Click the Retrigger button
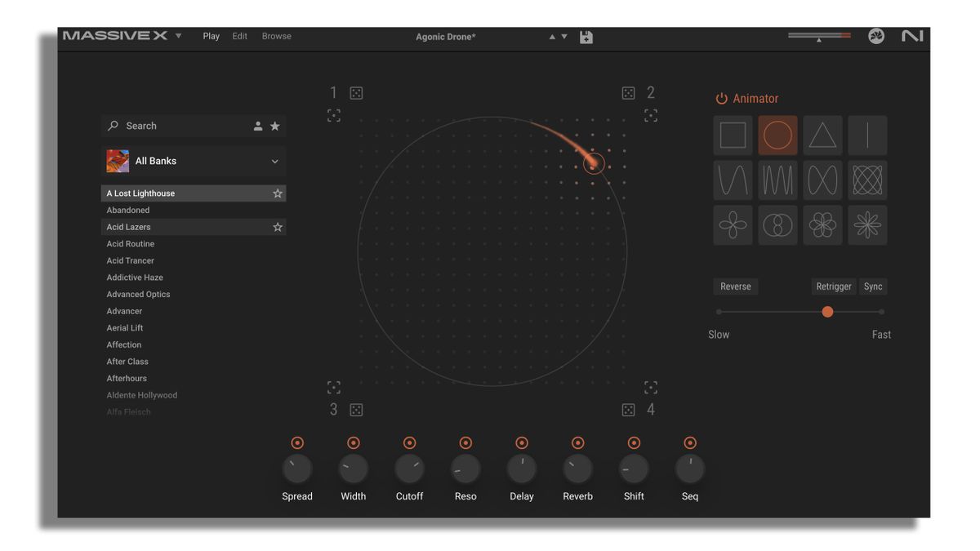The image size is (980, 551). tap(834, 287)
